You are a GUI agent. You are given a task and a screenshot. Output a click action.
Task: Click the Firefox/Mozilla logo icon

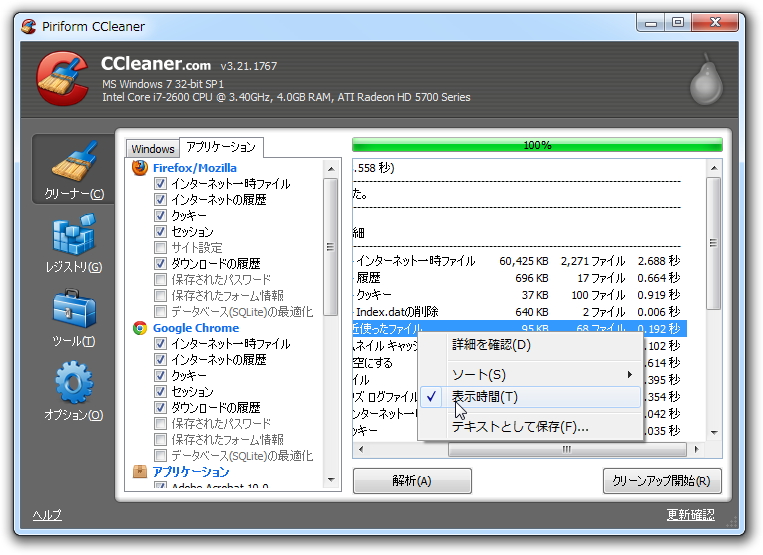(140, 168)
